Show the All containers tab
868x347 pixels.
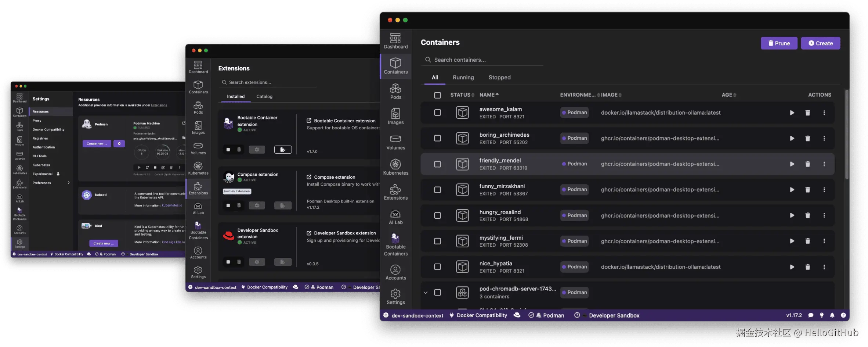click(435, 78)
